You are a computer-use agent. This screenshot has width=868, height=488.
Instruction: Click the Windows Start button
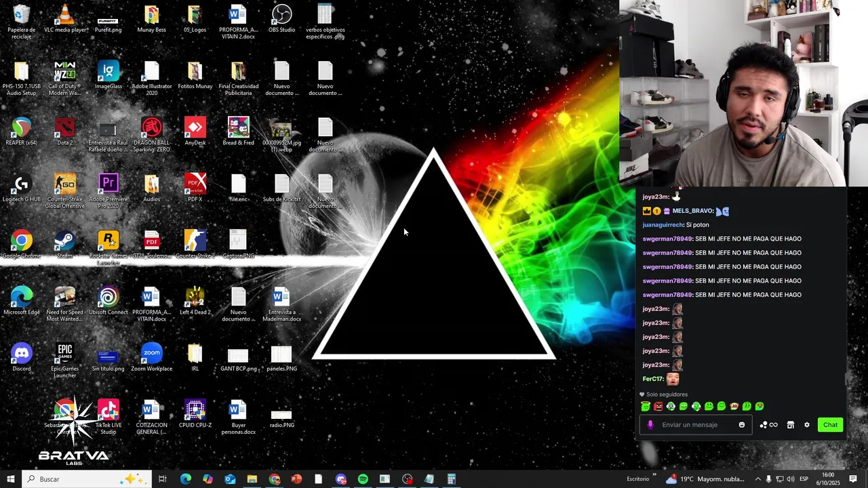(10, 479)
